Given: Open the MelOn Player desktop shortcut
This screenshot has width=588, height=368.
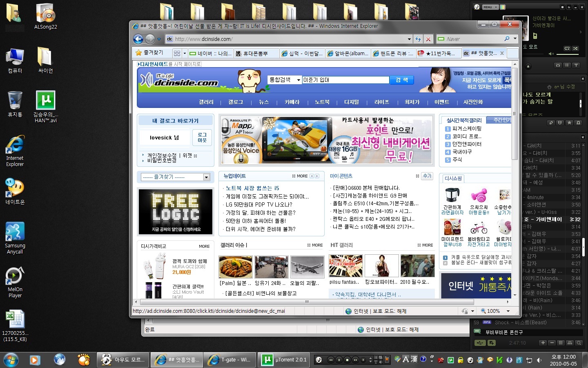Looking at the screenshot, I should pyautogui.click(x=15, y=282).
